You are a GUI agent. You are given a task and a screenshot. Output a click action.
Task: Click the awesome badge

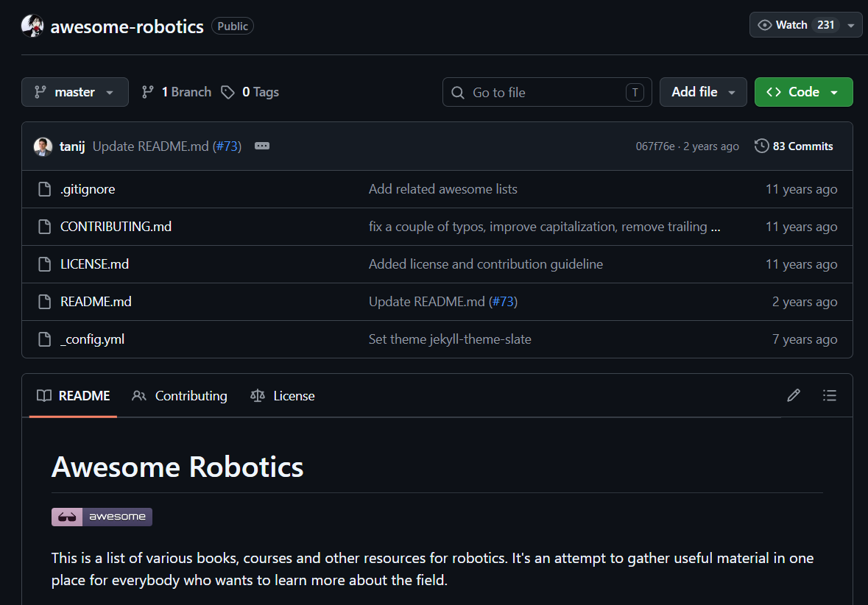[x=102, y=517]
